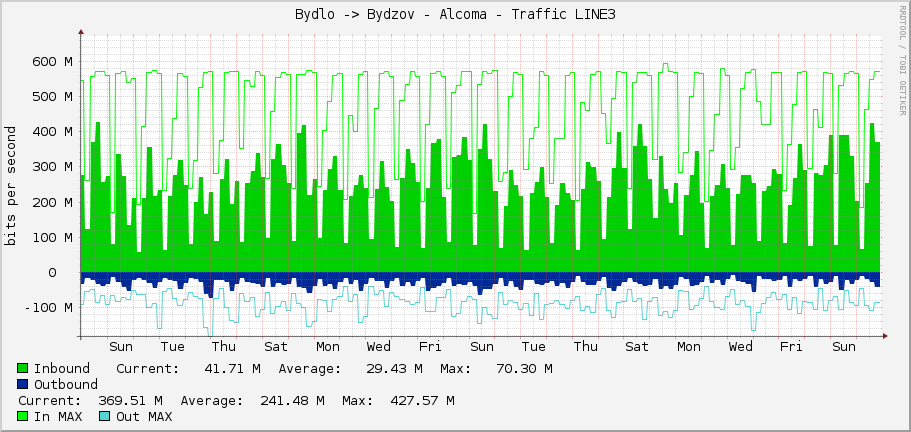Click the inbound current value 41.71 M
The image size is (911, 432).
232,368
